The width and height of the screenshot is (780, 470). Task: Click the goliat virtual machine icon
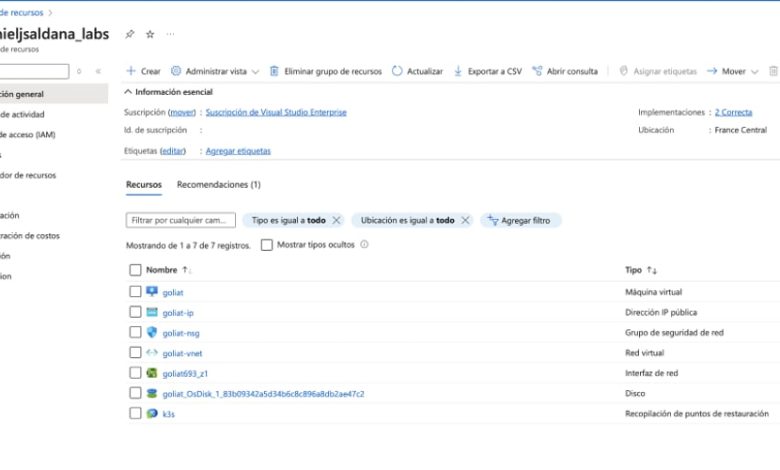152,291
